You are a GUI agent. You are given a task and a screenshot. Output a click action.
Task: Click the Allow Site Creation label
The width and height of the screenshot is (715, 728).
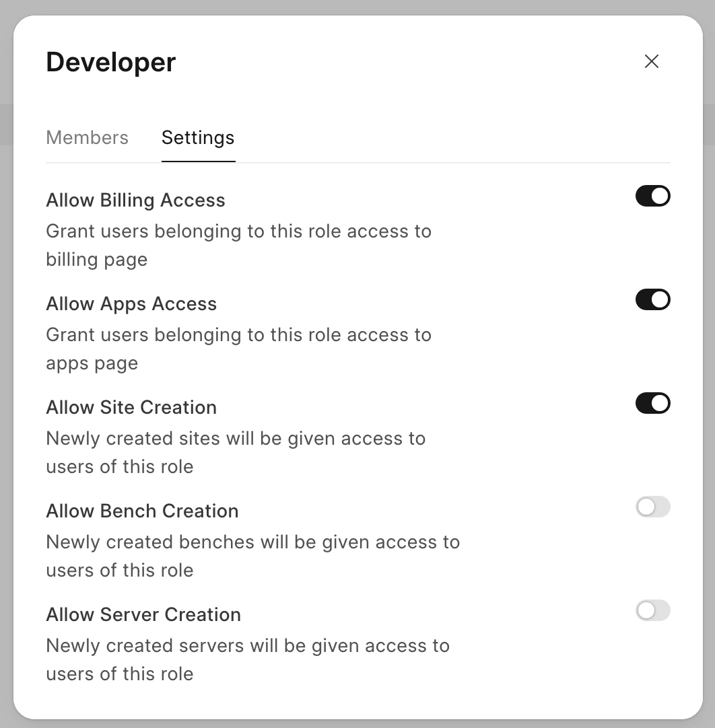[131, 408]
